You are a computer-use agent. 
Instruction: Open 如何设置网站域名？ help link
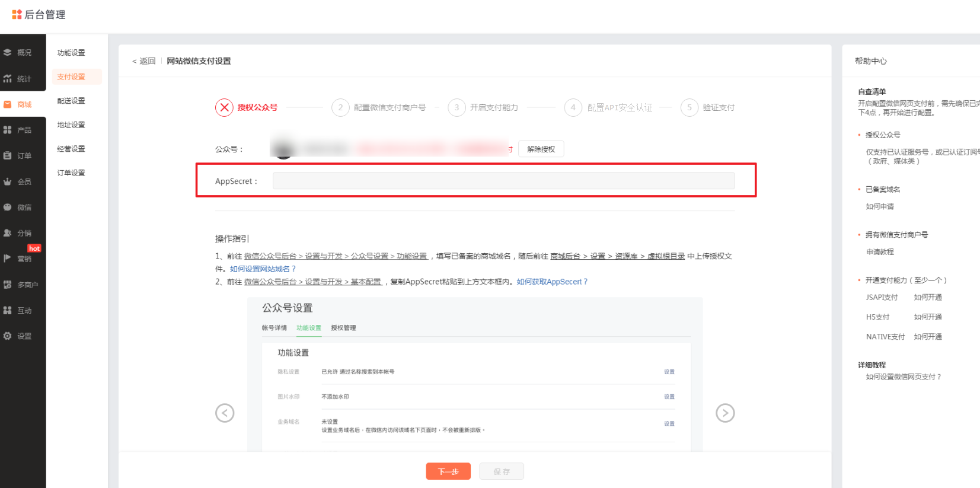(263, 269)
